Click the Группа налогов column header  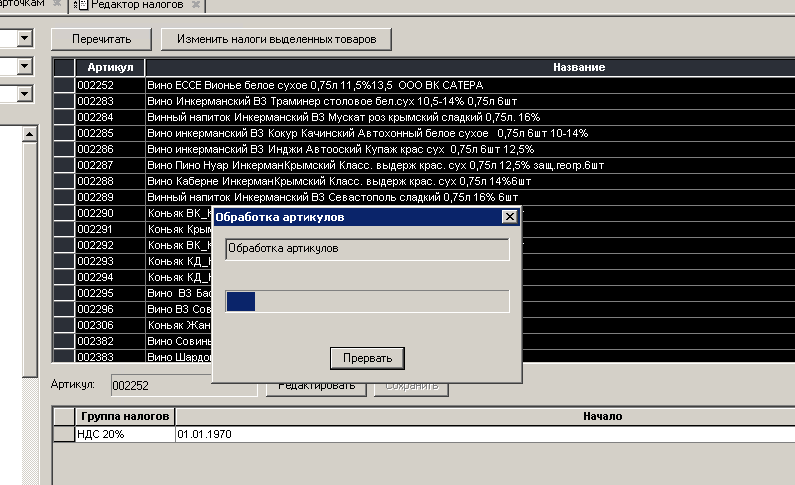(x=125, y=416)
